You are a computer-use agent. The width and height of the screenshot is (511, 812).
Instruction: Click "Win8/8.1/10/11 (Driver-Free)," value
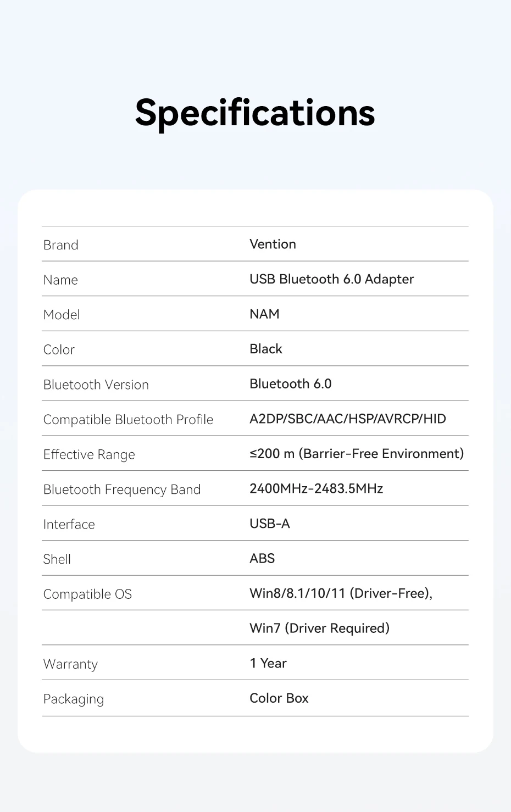[x=341, y=593]
